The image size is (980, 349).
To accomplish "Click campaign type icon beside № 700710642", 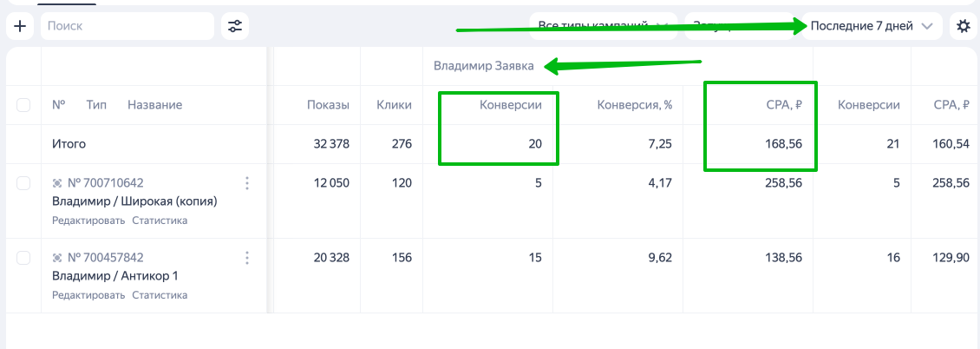I will pos(57,182).
